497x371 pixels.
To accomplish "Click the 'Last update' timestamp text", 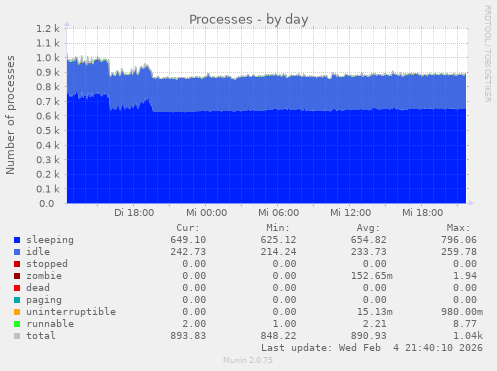I will (372, 348).
